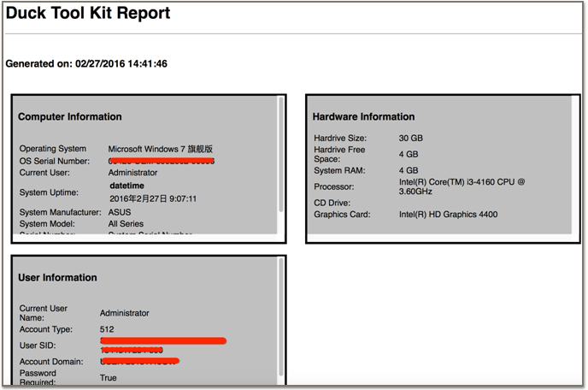This screenshot has height=390, width=588.
Task: Click the Hardrive Size 30 GB value
Action: pyautogui.click(x=410, y=138)
